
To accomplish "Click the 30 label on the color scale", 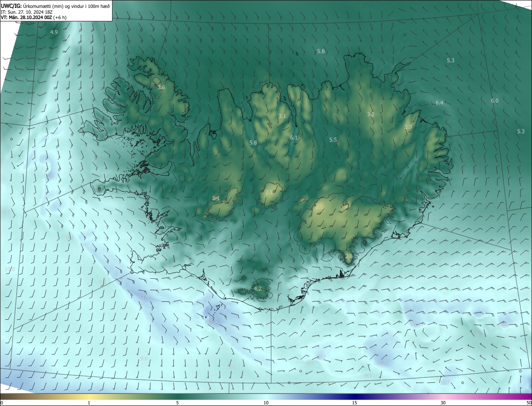I will pos(443,403).
